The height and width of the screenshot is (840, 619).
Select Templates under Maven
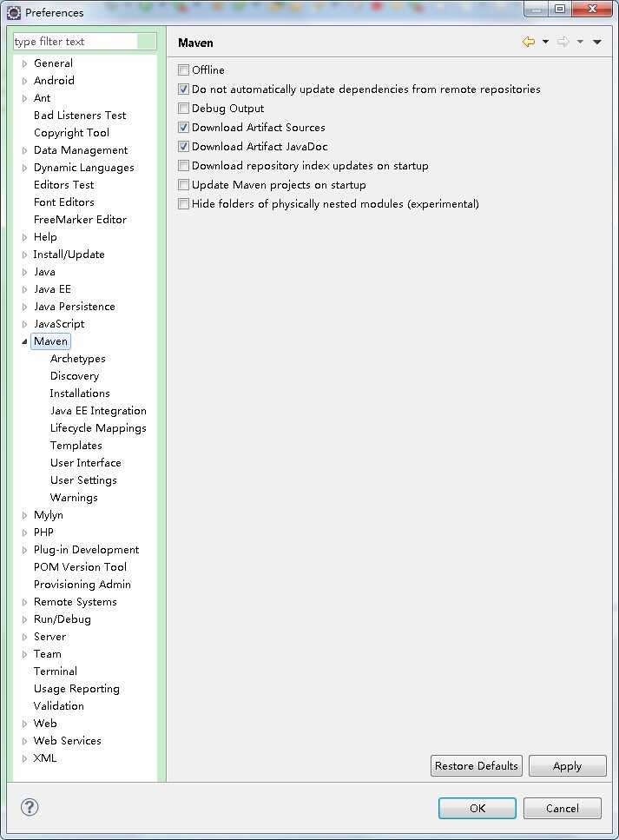point(76,445)
